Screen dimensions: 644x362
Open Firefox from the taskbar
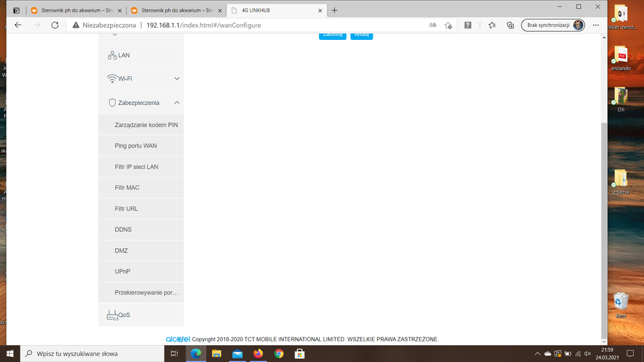259,354
